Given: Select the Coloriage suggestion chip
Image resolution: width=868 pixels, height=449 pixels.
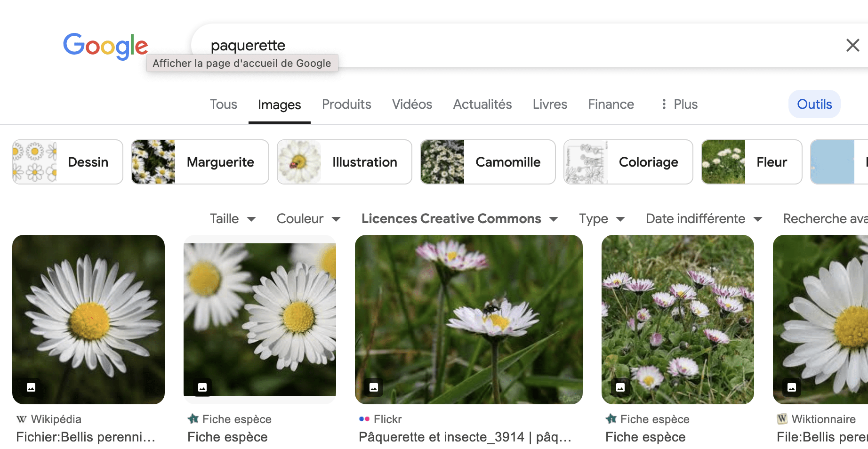Looking at the screenshot, I should [x=628, y=162].
